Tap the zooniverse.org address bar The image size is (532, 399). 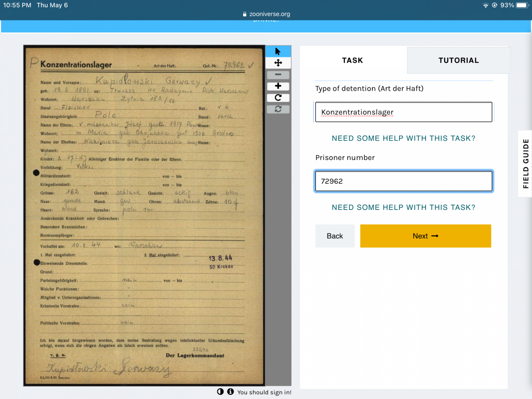pos(266,14)
